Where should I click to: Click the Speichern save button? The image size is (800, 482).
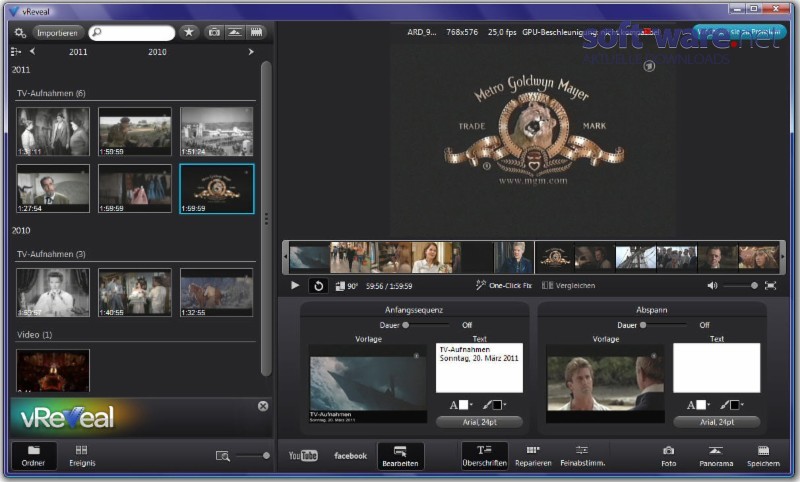pyautogui.click(x=763, y=456)
